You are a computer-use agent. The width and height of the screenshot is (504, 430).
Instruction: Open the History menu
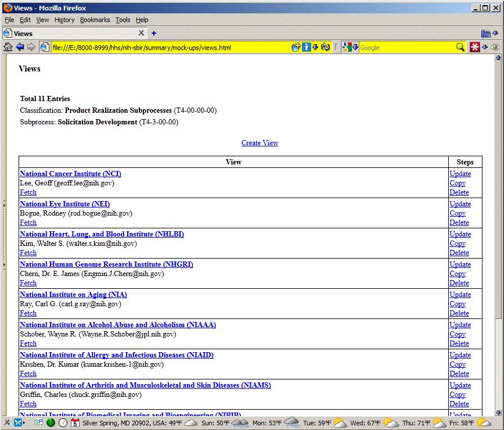(64, 20)
